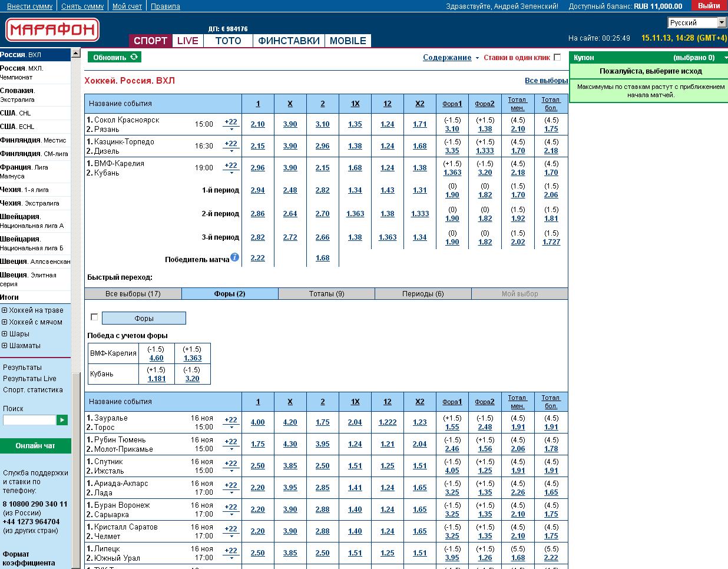Click the Выйти logout button
The image size is (728, 569).
(709, 6)
